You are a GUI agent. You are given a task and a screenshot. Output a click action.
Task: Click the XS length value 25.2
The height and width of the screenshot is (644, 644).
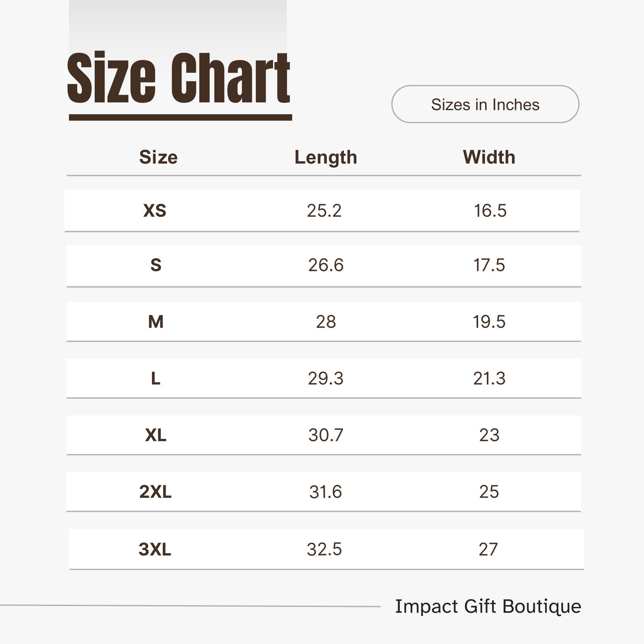[x=324, y=211]
